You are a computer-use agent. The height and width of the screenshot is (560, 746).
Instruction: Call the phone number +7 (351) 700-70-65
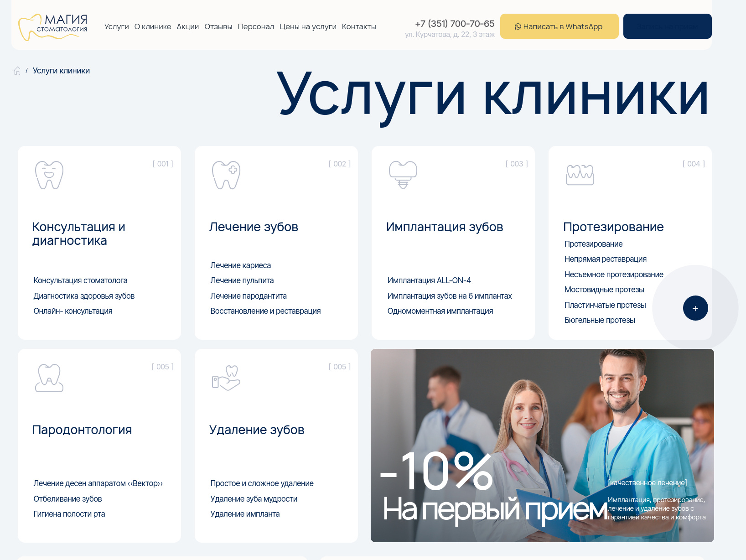(x=455, y=24)
